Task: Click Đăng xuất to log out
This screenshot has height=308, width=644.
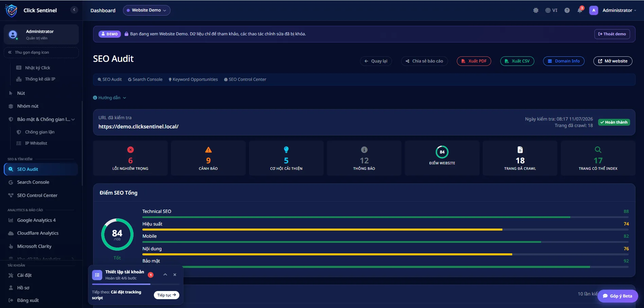Action: coord(28,301)
